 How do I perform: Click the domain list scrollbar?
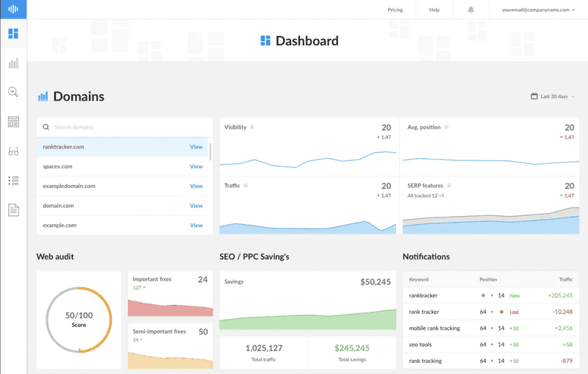coord(211,152)
